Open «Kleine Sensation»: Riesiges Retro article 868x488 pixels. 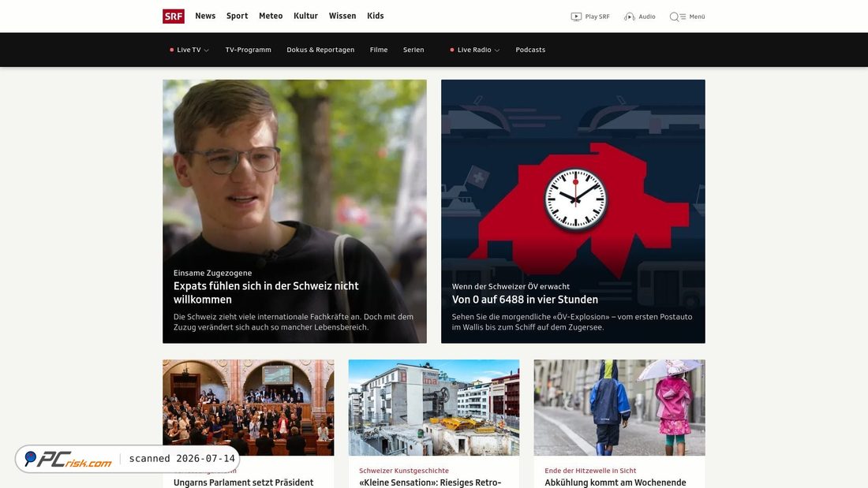tap(430, 482)
